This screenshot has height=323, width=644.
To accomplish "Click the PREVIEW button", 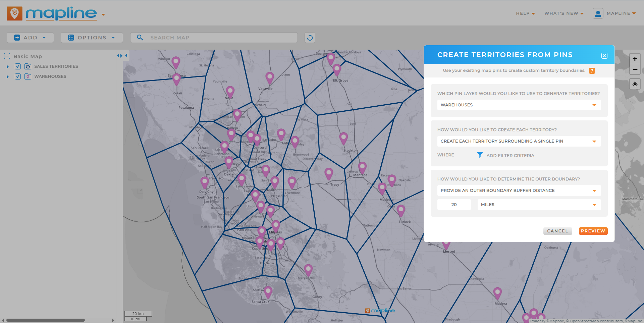I will (x=593, y=231).
